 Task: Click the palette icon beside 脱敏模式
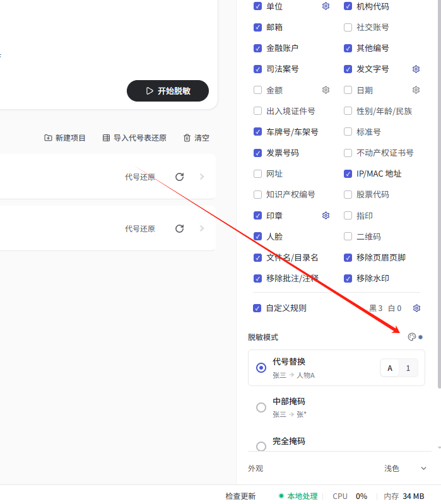click(412, 337)
